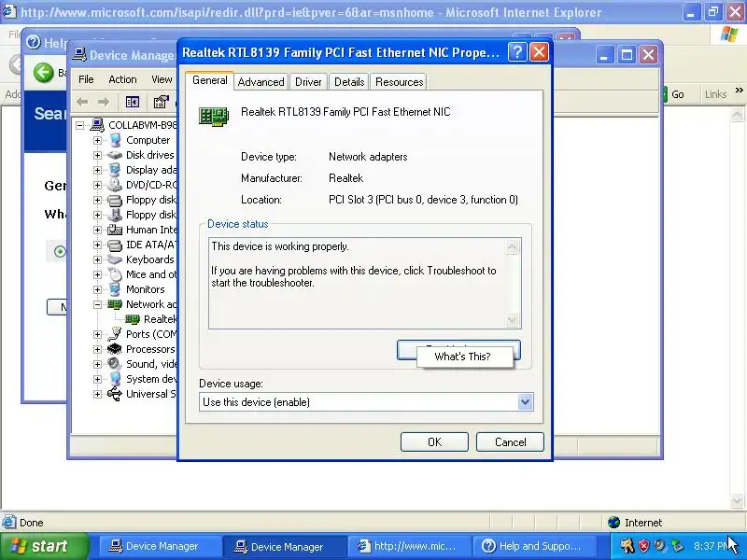Click Cancel in the Properties dialog
The height and width of the screenshot is (560, 747).
click(510, 441)
